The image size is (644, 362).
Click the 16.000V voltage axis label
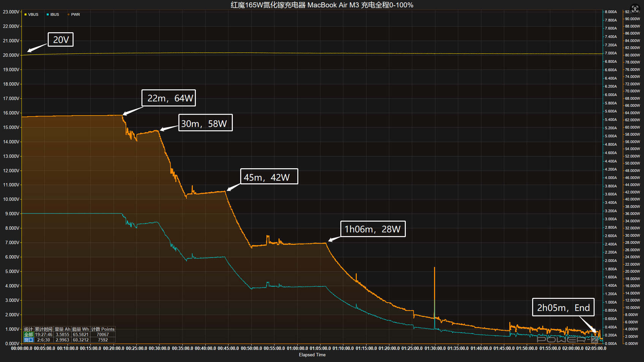(11, 113)
